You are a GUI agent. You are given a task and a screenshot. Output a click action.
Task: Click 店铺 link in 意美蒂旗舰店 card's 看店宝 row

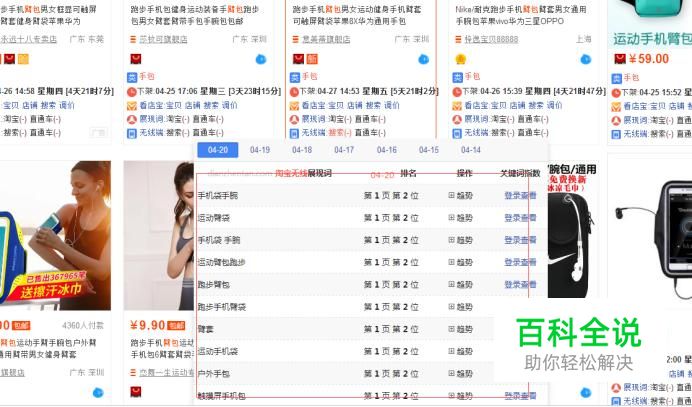click(x=355, y=106)
